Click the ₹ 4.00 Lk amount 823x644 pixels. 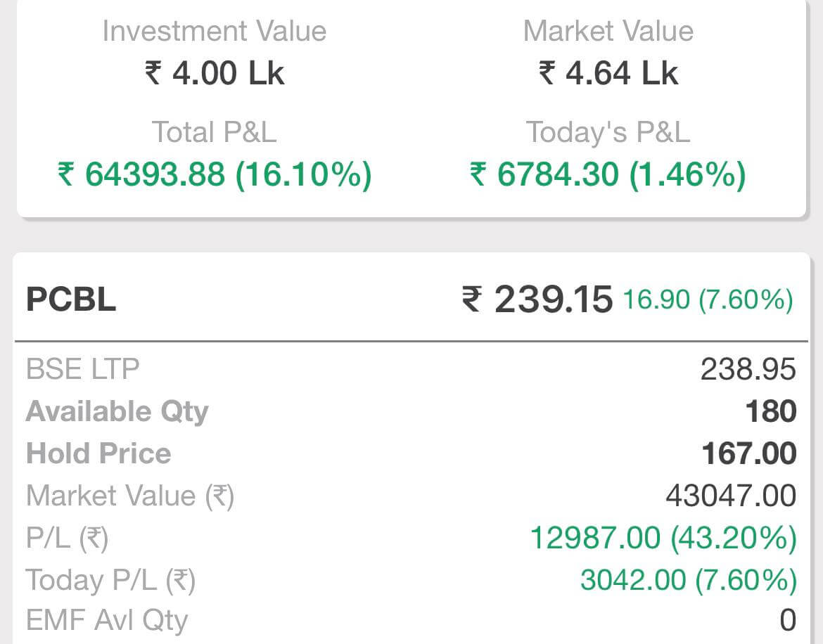tap(215, 73)
